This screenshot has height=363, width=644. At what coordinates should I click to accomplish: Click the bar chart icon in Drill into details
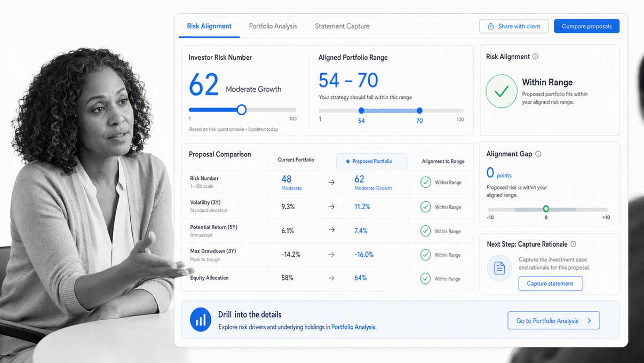[x=201, y=320]
